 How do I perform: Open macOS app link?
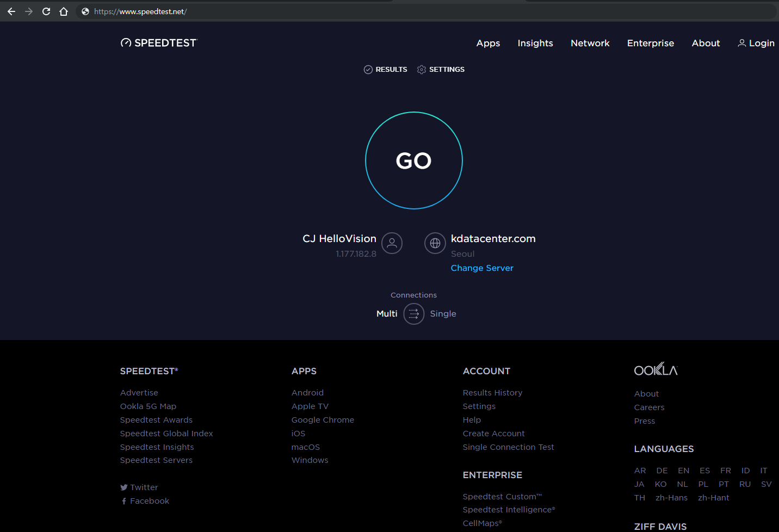306,447
